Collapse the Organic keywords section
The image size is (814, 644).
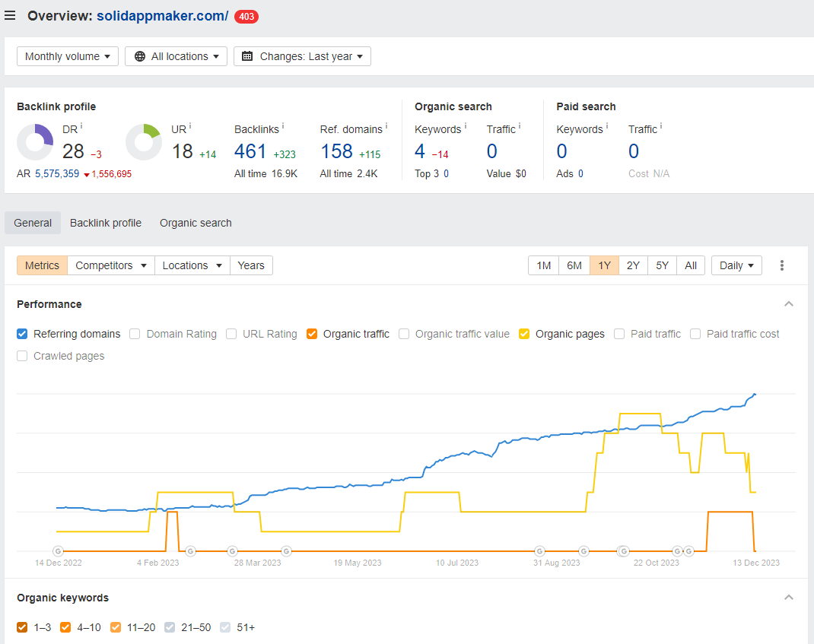point(789,598)
